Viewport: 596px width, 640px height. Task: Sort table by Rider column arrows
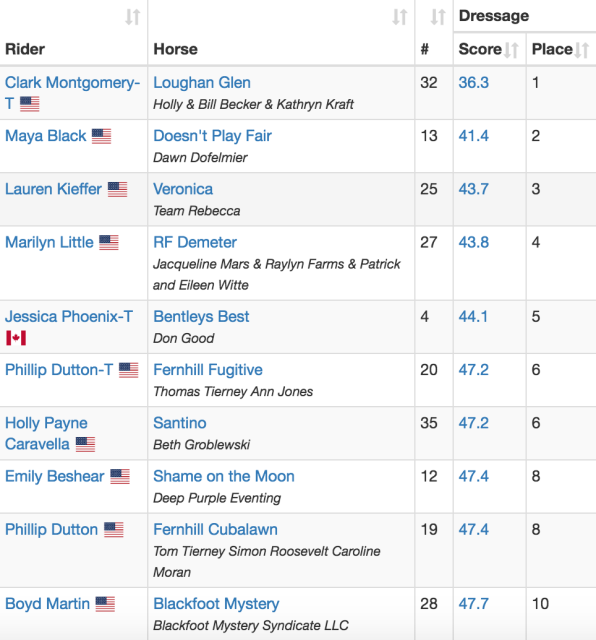(133, 17)
